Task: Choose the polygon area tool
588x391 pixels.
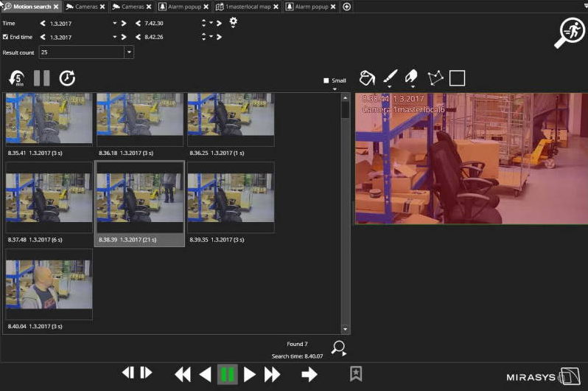Action: [x=435, y=77]
